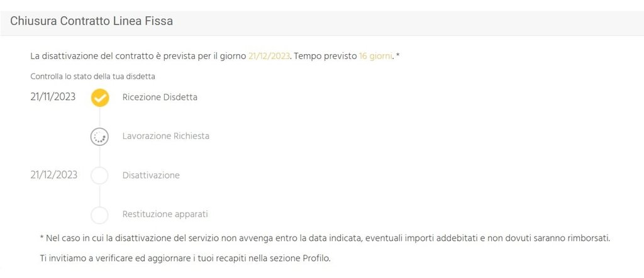
Task: Select the Disattivazione step label
Action: [x=151, y=175]
